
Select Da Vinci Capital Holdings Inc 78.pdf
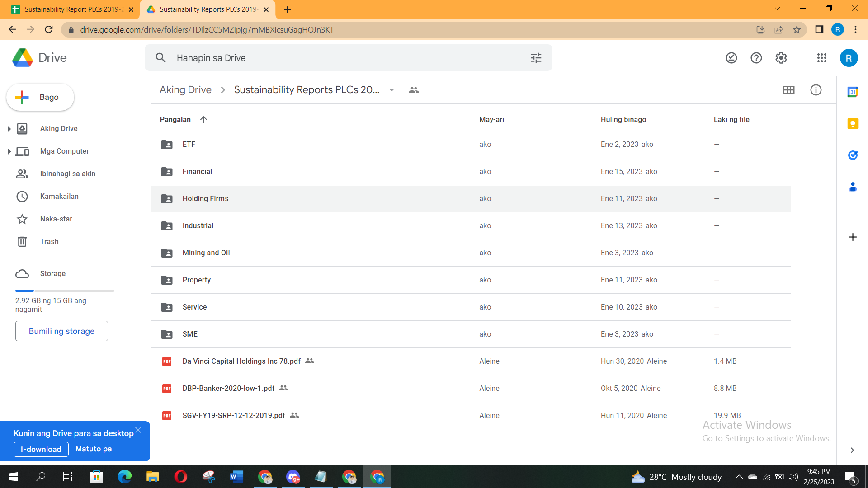pos(471,361)
